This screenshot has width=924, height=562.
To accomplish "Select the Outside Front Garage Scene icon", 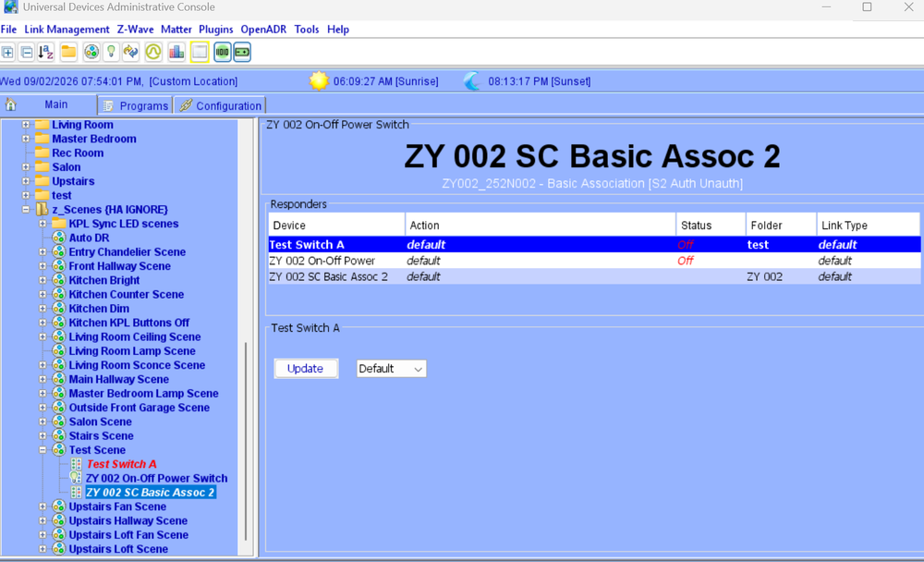I will pyautogui.click(x=58, y=408).
